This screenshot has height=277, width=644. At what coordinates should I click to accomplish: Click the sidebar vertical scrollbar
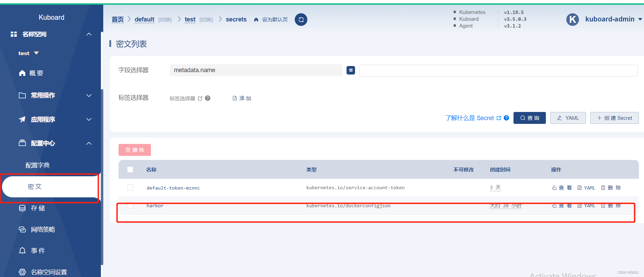point(102,177)
